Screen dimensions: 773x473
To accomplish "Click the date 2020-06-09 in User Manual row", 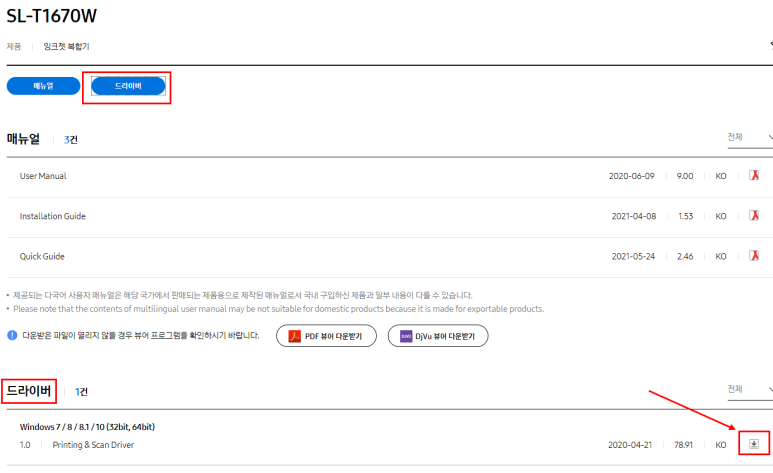I will coord(632,176).
